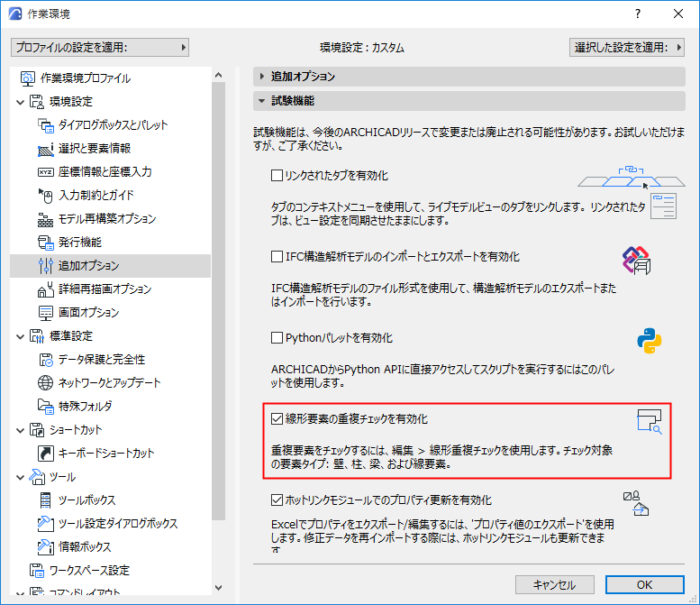Click the 発行機能 icon

[46, 243]
